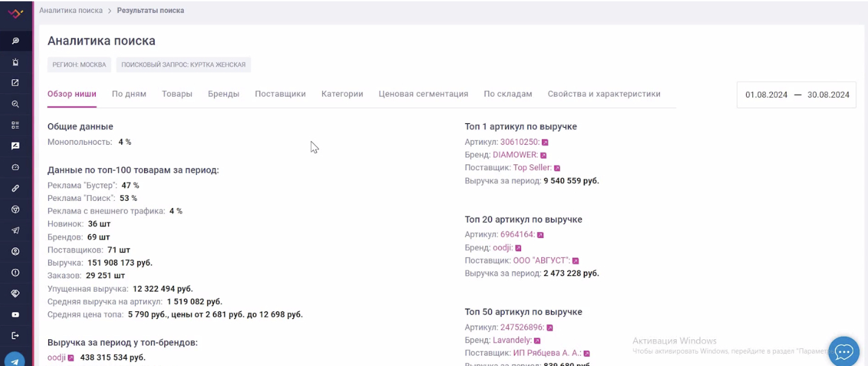The height and width of the screenshot is (366, 868).
Task: Click the service logo at sidebar top
Action: (x=15, y=13)
